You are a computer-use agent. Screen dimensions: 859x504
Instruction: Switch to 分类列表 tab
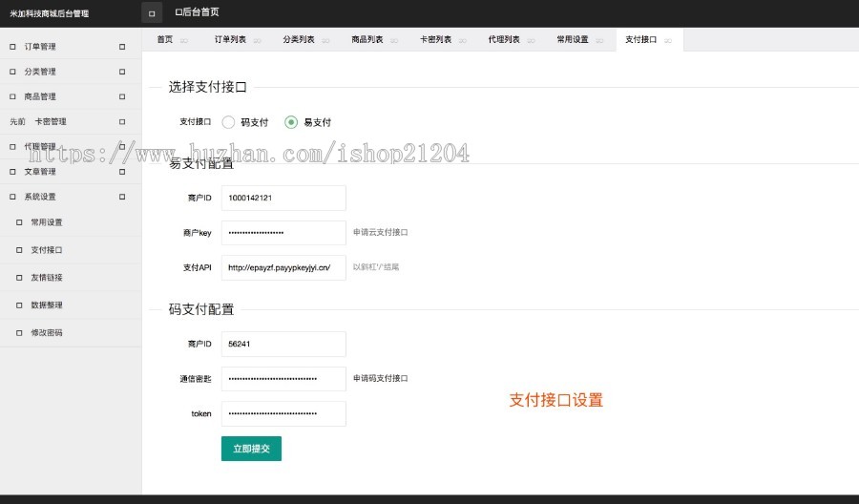(299, 39)
